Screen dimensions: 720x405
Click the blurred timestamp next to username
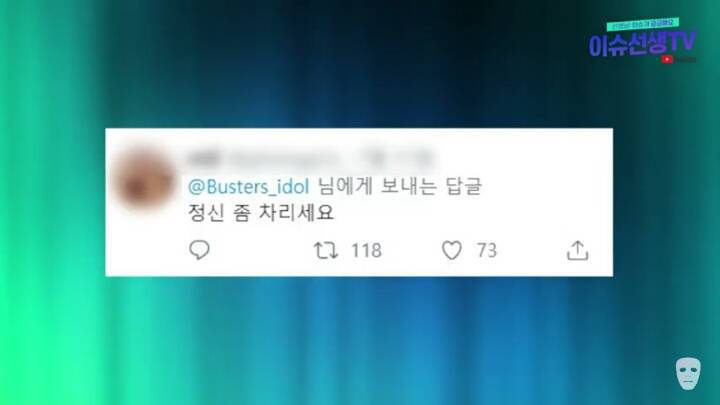pos(399,158)
